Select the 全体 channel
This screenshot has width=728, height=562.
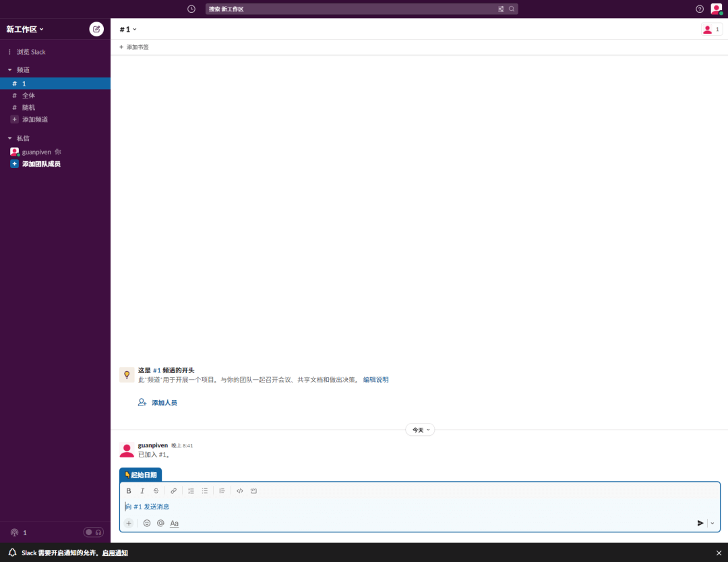click(x=55, y=95)
